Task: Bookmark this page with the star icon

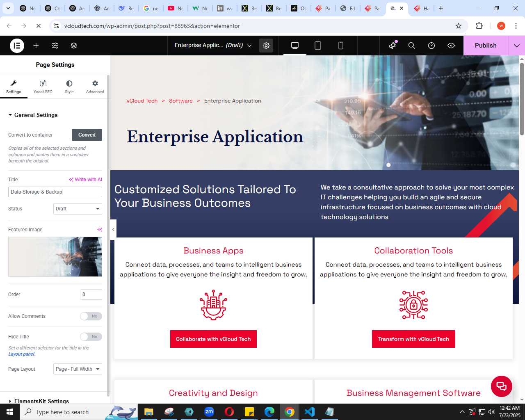Action: tap(459, 26)
